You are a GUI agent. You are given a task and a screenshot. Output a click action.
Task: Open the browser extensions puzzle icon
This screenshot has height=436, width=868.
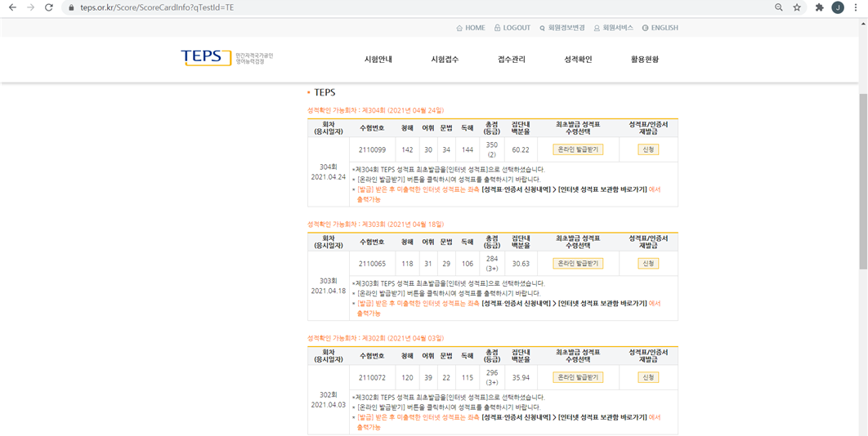click(x=819, y=7)
